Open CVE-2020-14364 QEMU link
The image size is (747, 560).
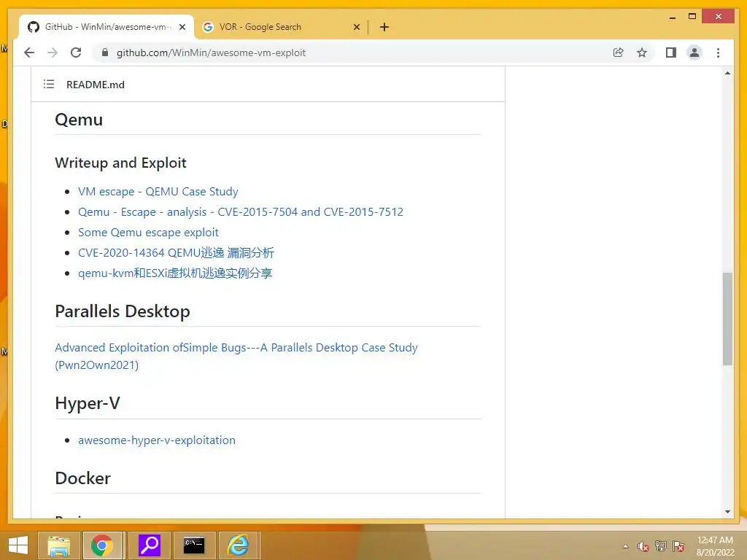pyautogui.click(x=177, y=253)
